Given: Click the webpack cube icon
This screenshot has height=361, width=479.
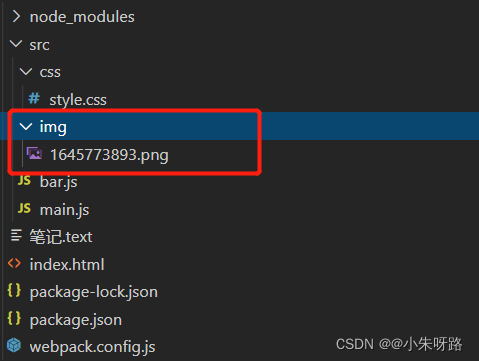Looking at the screenshot, I should click(x=14, y=345).
